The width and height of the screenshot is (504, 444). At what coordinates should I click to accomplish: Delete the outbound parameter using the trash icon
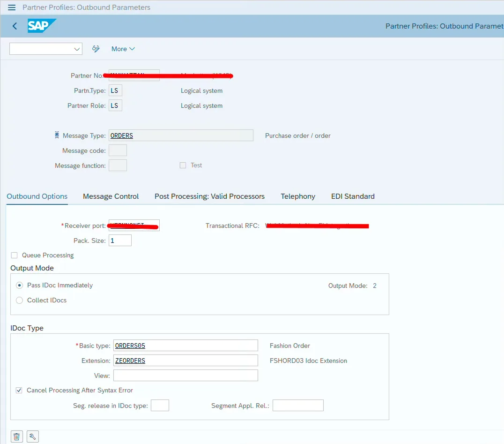(x=16, y=436)
